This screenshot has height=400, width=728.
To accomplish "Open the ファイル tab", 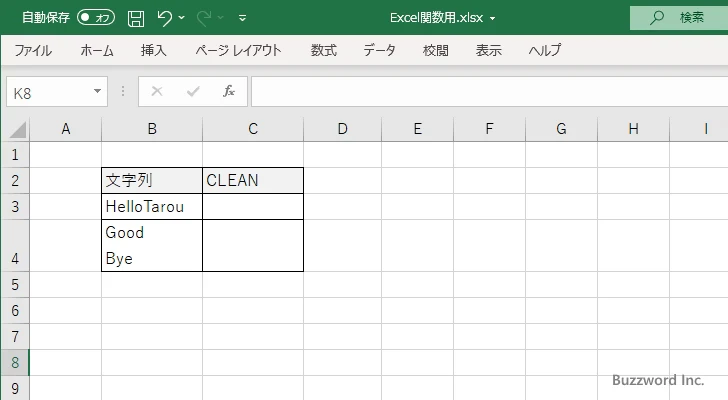I will 33,50.
